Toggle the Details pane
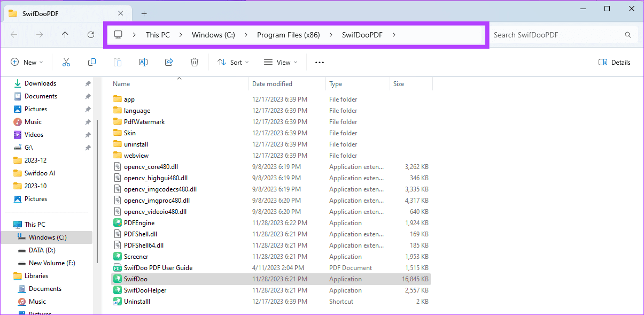644x315 pixels. pyautogui.click(x=614, y=62)
